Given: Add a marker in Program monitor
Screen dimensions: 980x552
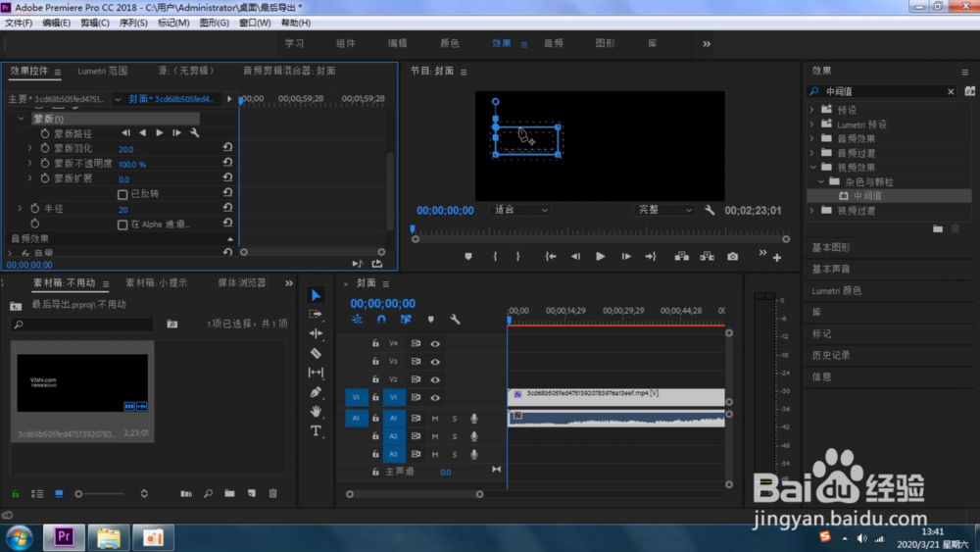Looking at the screenshot, I should coord(468,256).
